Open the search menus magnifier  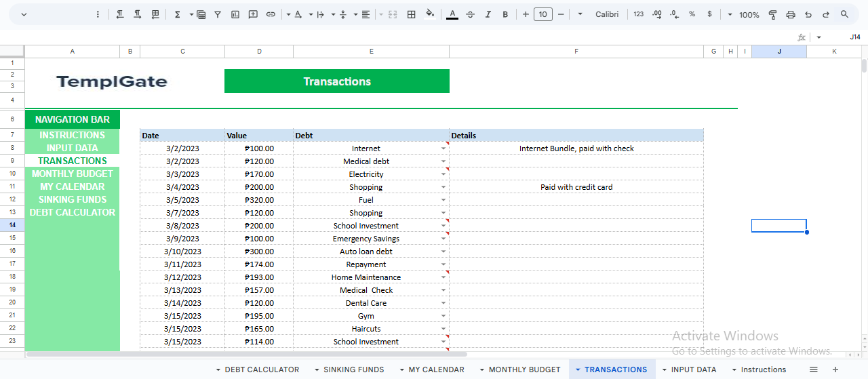[x=844, y=14]
